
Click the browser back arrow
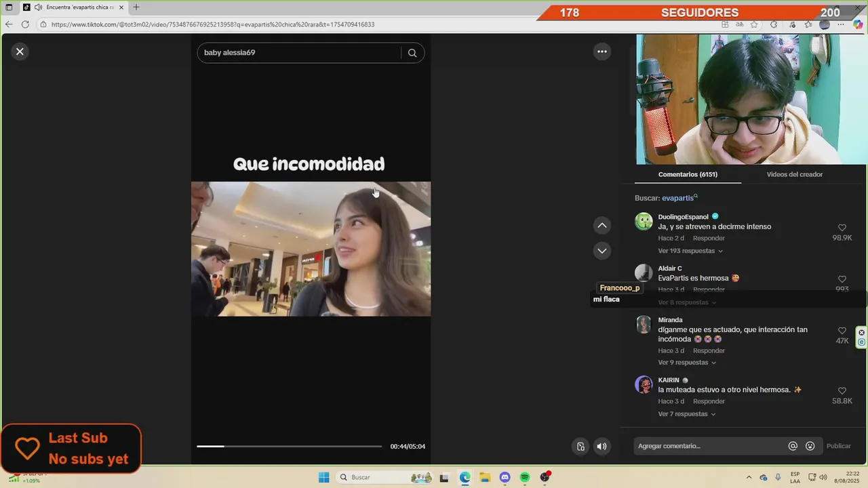[9, 24]
